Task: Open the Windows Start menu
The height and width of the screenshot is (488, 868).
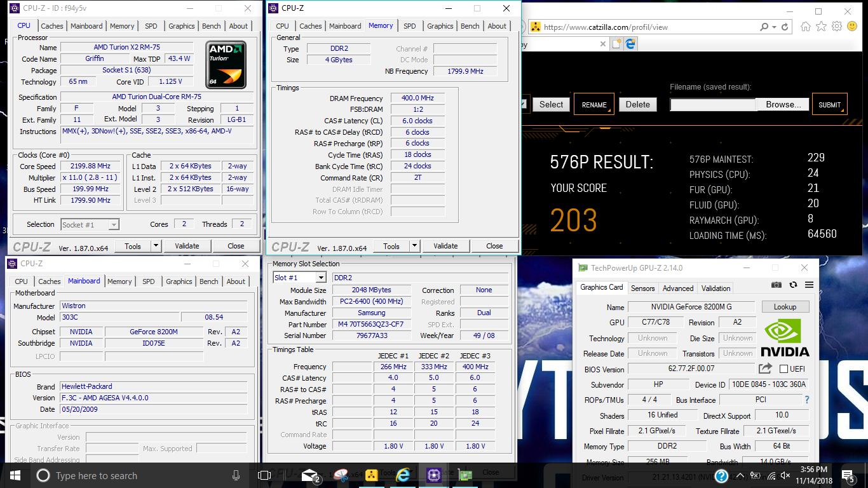Action: (15, 475)
